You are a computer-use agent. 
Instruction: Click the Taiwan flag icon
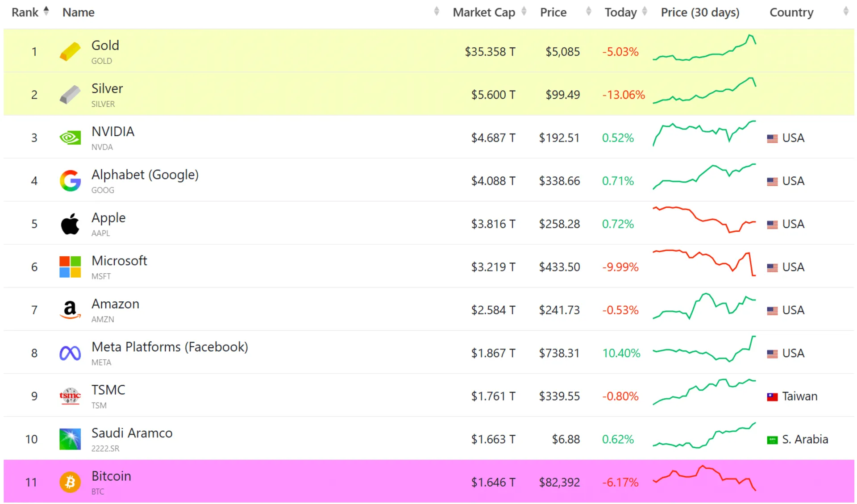(x=772, y=396)
